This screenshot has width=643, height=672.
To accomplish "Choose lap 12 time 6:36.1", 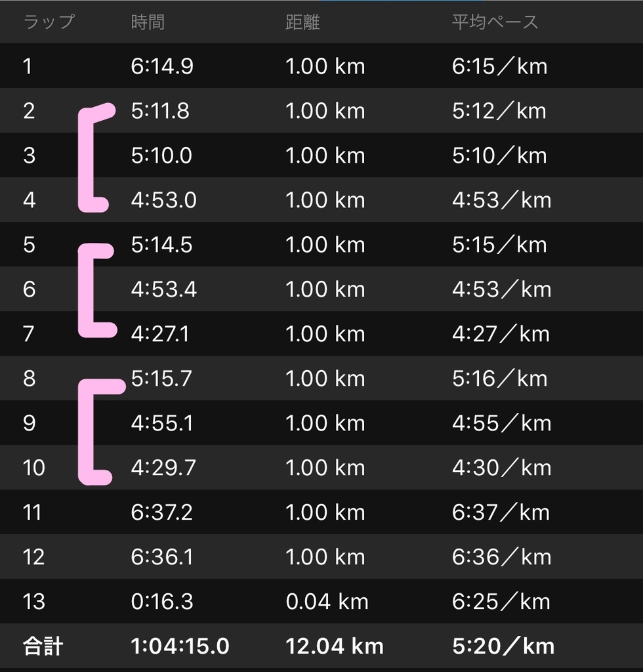I will point(162,556).
